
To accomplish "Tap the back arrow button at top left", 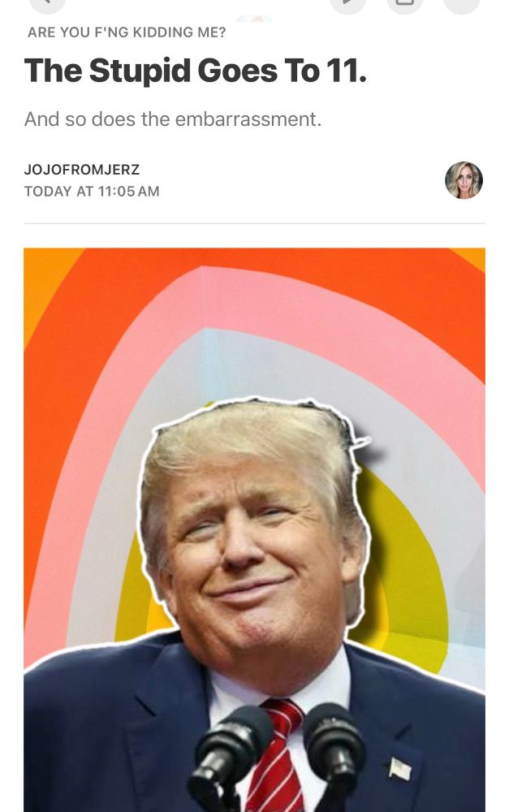I will click(x=47, y=4).
